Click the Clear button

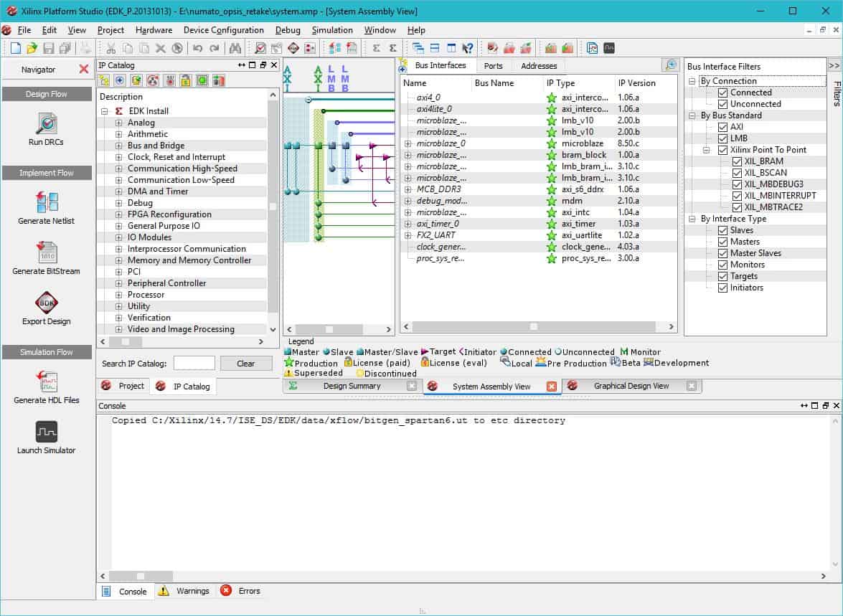point(245,364)
